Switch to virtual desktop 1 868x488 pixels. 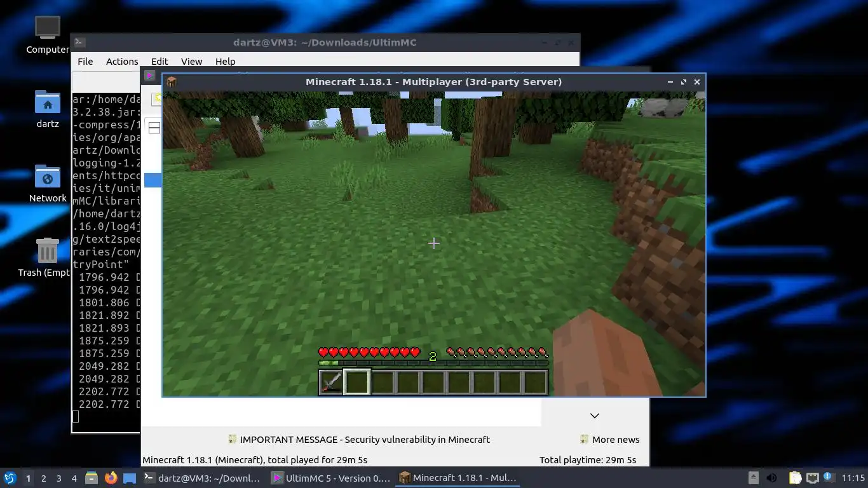[x=28, y=478]
